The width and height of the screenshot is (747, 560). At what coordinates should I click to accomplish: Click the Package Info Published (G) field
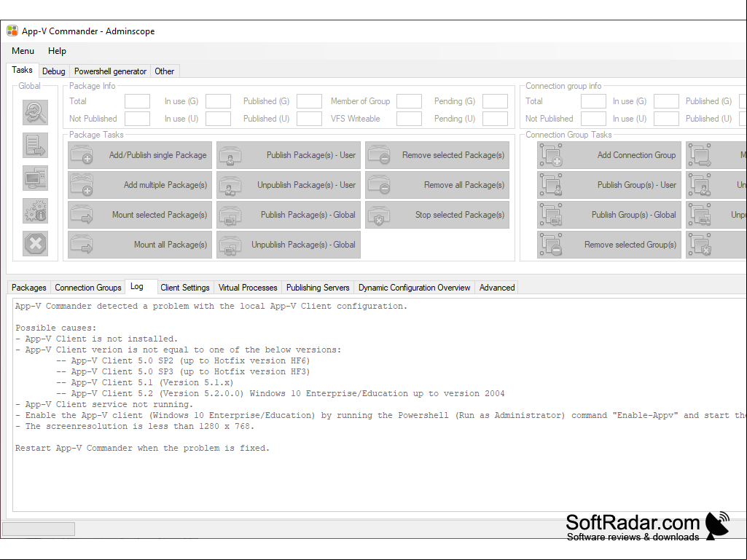click(309, 101)
